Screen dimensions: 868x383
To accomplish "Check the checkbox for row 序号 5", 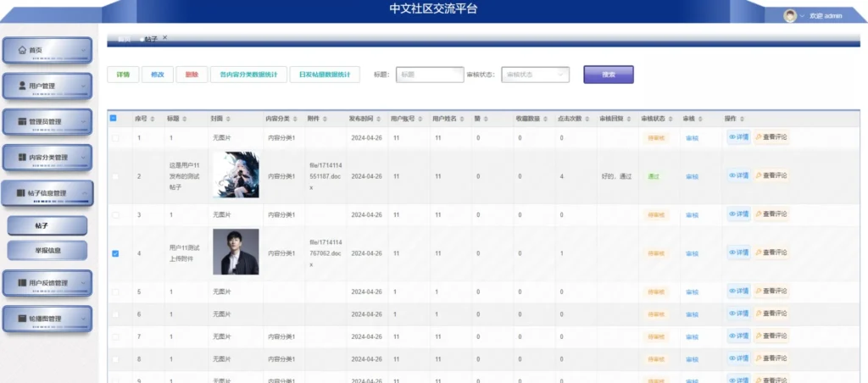I will click(x=115, y=292).
